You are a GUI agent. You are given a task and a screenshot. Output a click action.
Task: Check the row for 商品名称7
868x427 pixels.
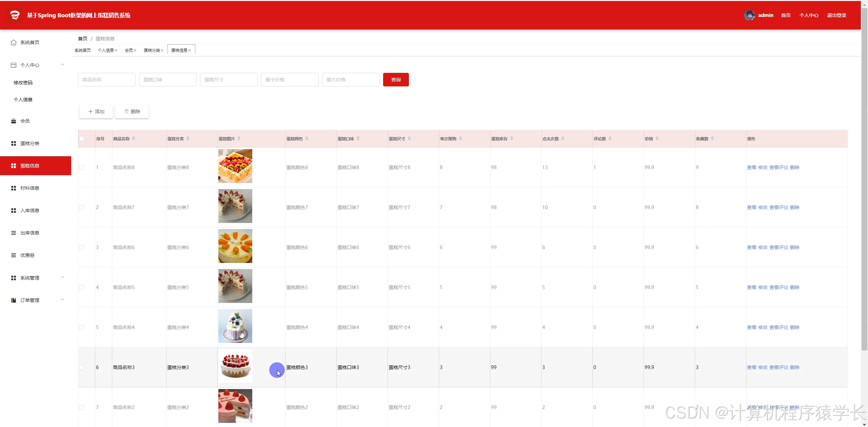pos(81,207)
